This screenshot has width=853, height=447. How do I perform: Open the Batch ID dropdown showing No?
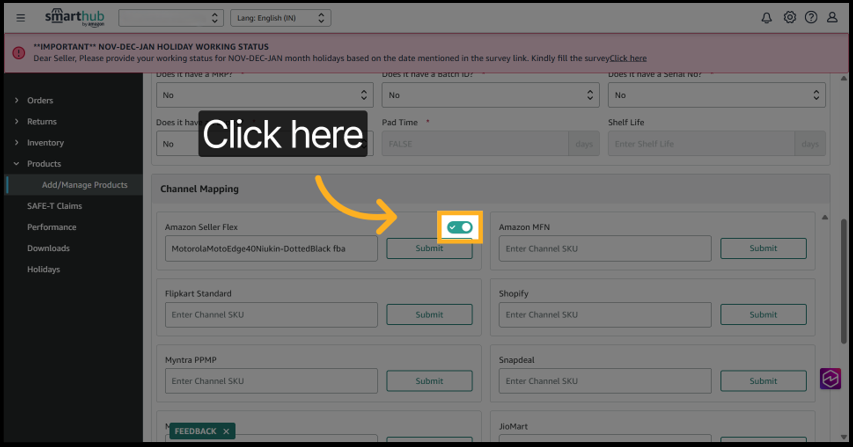coord(490,95)
